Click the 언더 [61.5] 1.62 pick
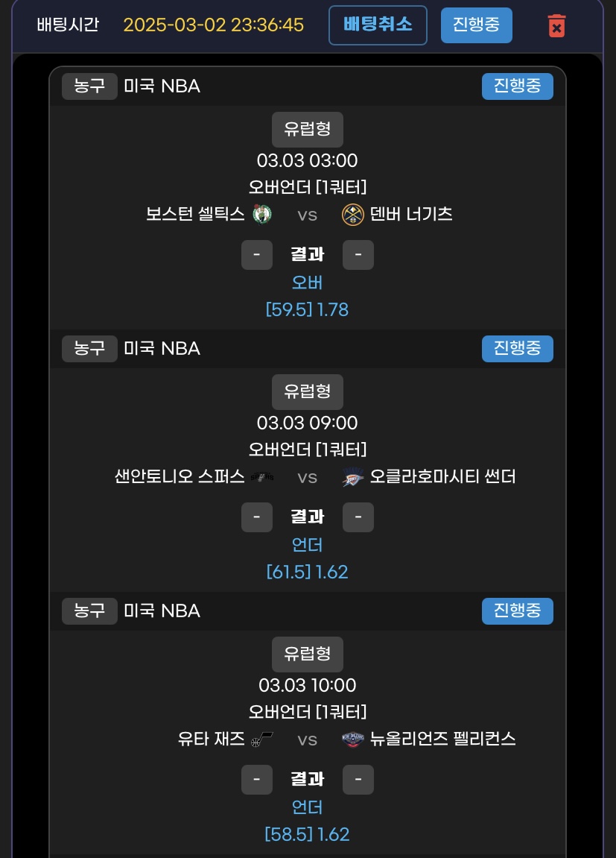Screen dimensions: 616x858 click(307, 559)
